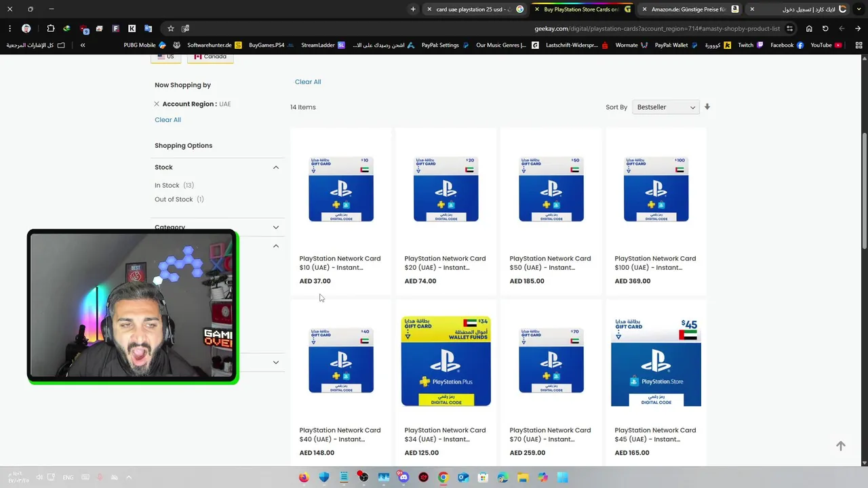The width and height of the screenshot is (868, 488).
Task: Filter by Out of Stock (1)
Action: click(x=179, y=199)
